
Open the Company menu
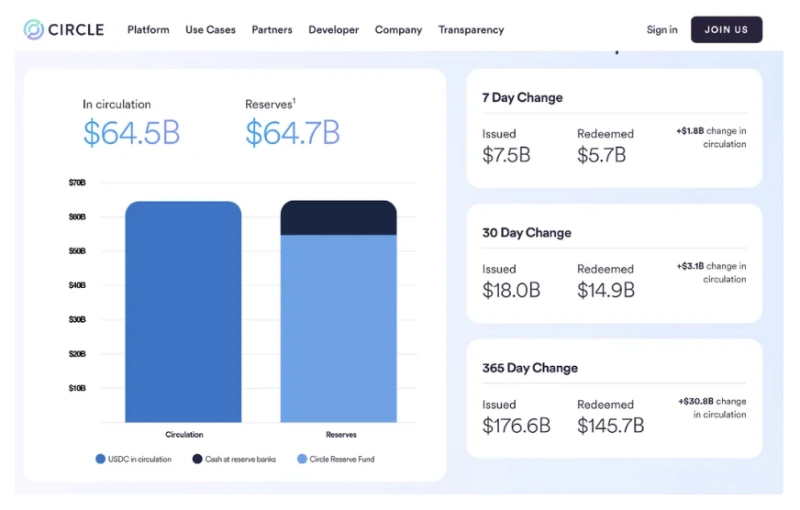pyautogui.click(x=398, y=30)
